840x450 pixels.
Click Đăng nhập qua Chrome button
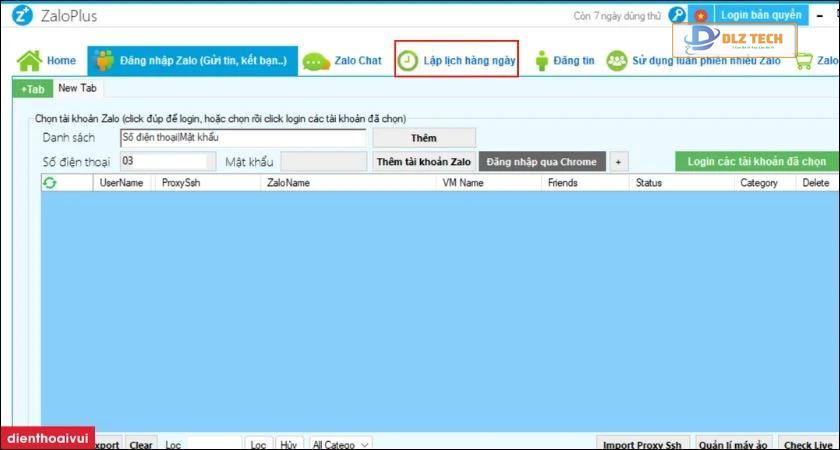[x=542, y=162]
